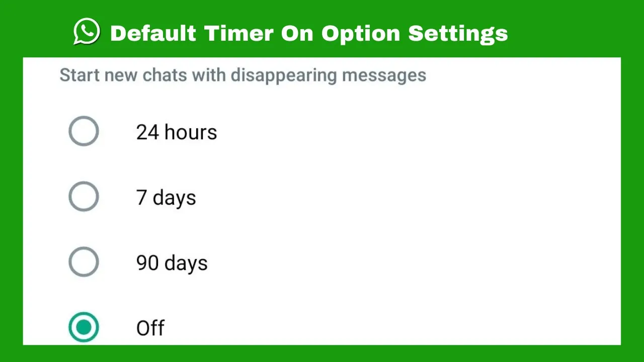
Task: Click the phone handset inside WhatsApp logo
Action: point(87,31)
